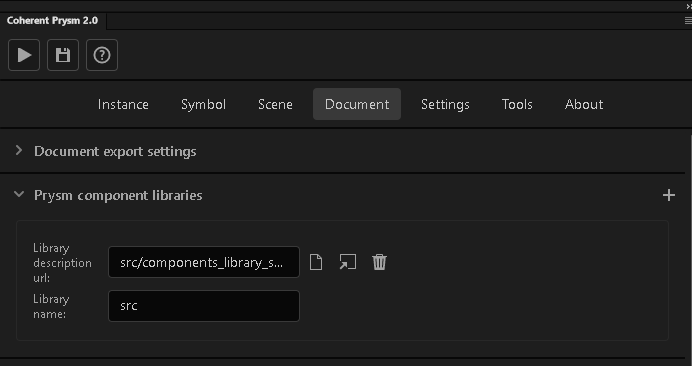Image resolution: width=692 pixels, height=366 pixels.
Task: Go to the Settings tab
Action: 445,104
